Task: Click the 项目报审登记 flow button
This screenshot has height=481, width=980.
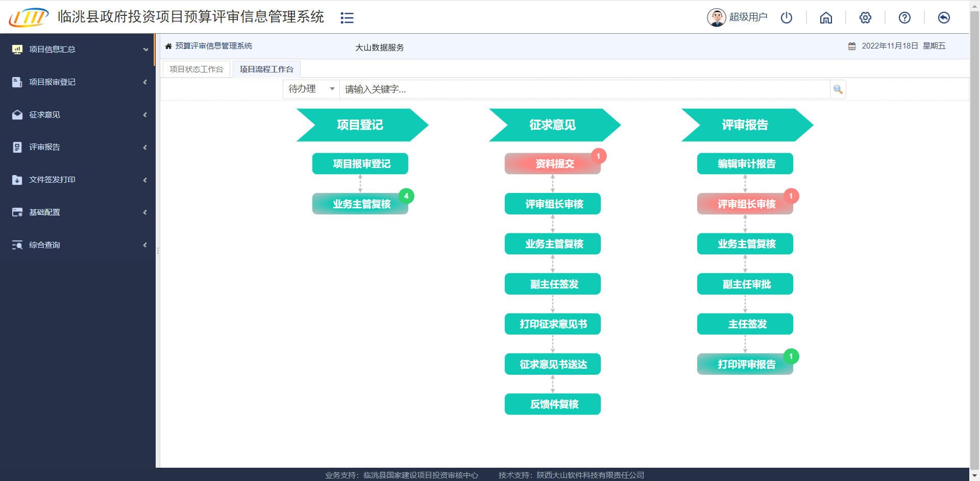Action: click(360, 164)
